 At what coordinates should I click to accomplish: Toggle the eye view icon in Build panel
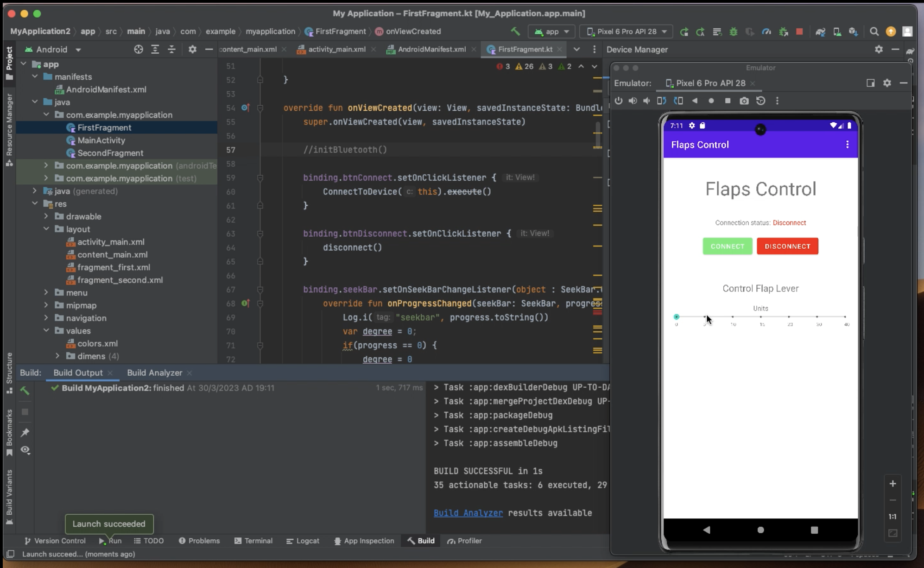25,450
